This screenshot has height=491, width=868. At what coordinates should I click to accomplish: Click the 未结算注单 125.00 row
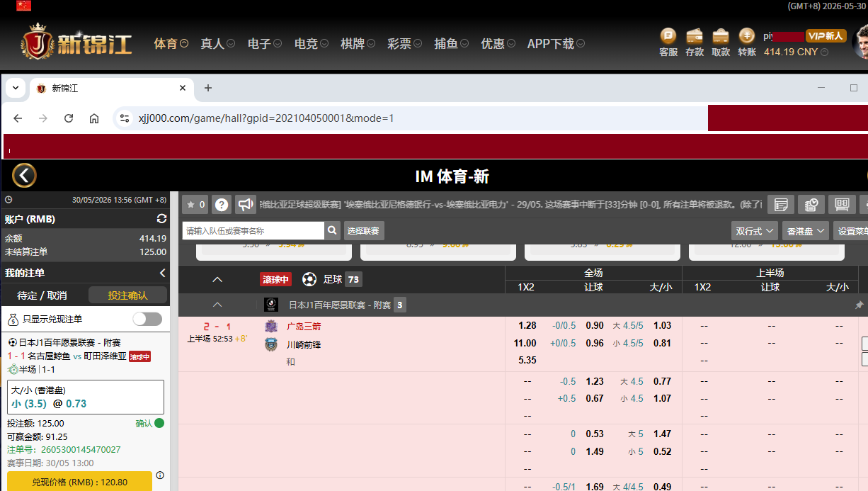[86, 252]
